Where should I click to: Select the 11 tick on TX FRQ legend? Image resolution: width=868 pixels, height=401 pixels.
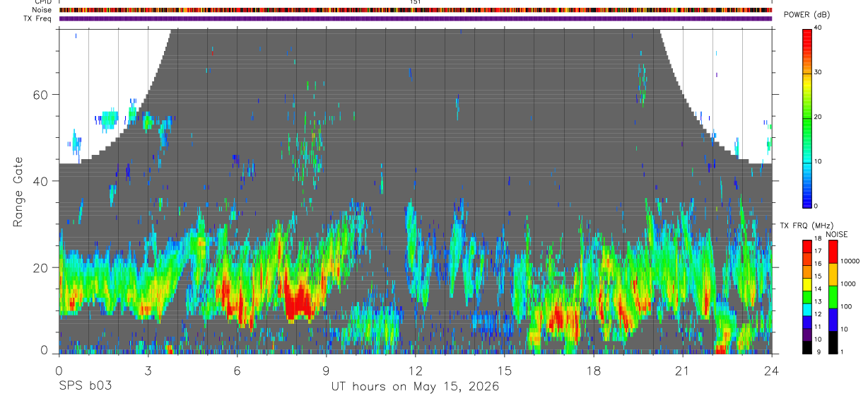(x=819, y=327)
